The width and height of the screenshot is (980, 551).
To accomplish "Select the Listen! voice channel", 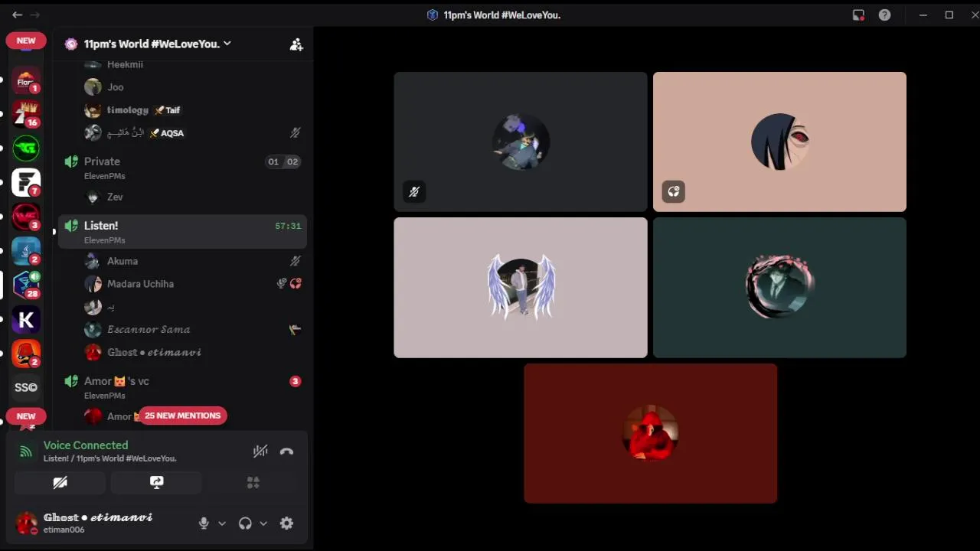I will point(182,232).
